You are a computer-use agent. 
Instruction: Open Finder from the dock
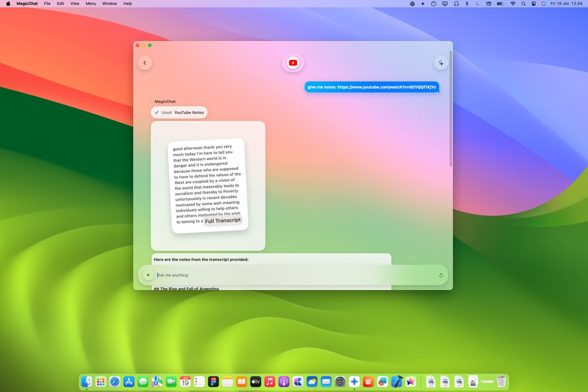click(87, 382)
